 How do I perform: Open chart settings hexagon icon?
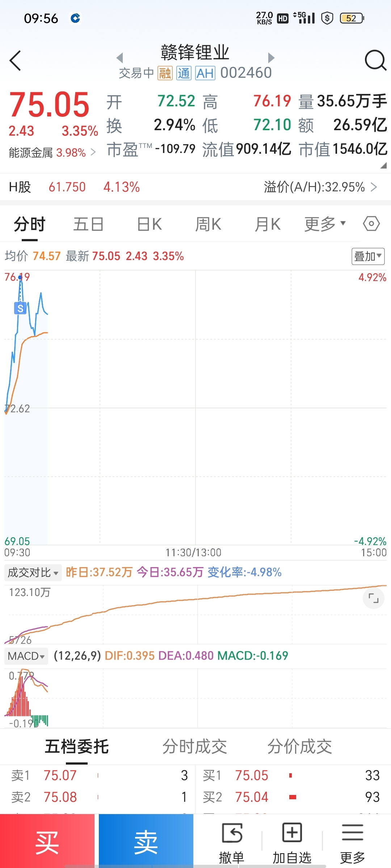click(x=371, y=224)
